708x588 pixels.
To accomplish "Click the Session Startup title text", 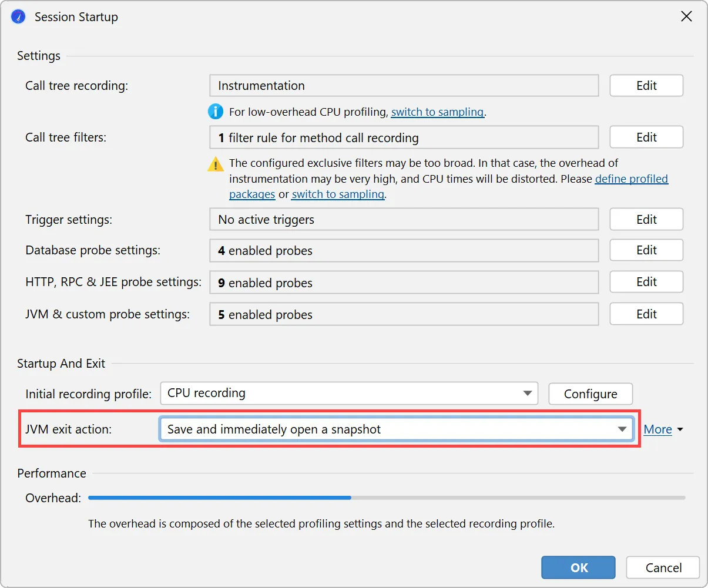I will tap(76, 17).
